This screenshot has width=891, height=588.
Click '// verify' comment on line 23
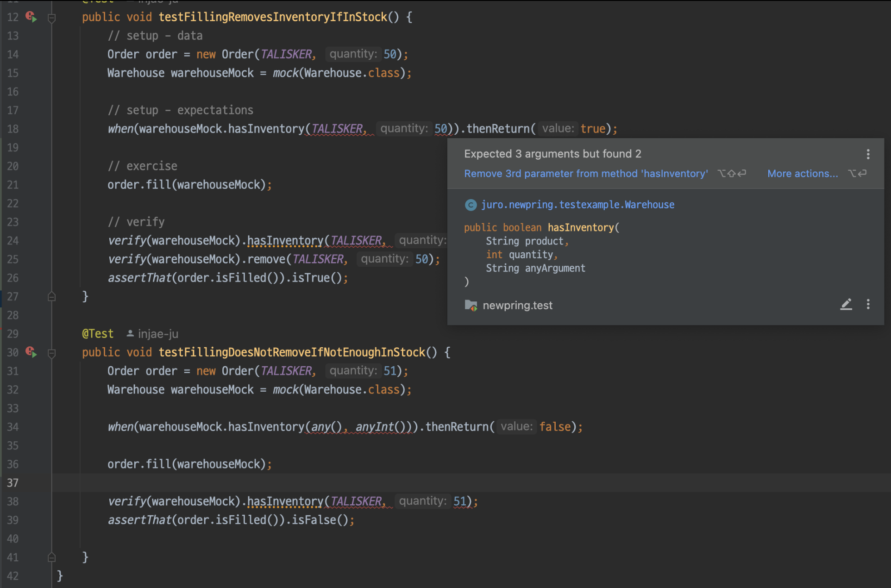click(136, 222)
